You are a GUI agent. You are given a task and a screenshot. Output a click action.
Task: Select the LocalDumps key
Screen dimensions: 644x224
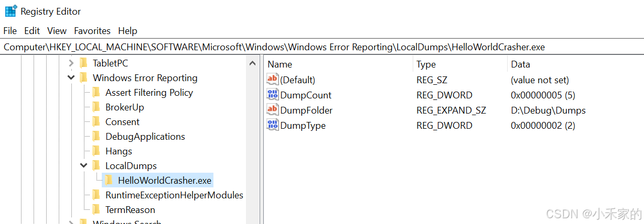coord(131,166)
